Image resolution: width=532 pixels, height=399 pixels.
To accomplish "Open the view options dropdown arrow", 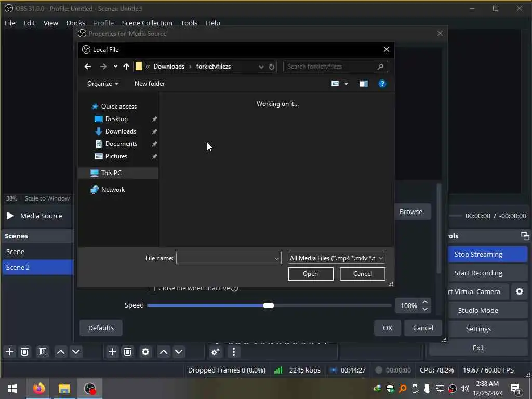I will tap(346, 84).
